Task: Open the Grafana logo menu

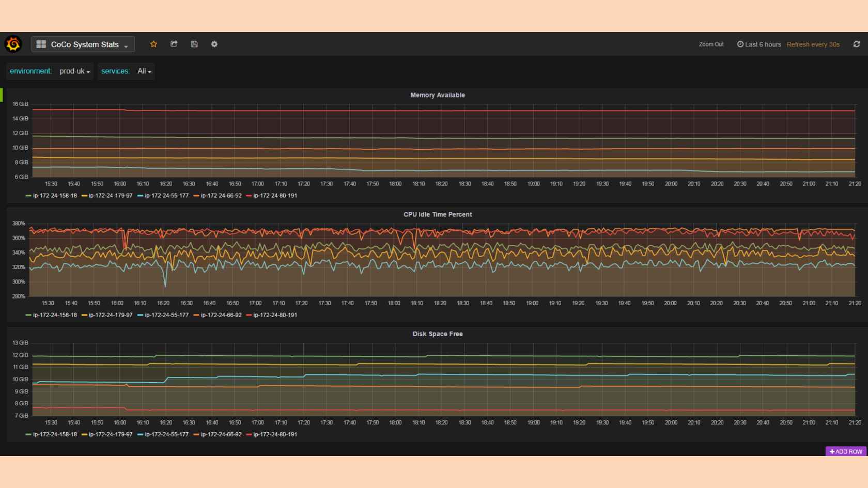Action: pos(13,44)
